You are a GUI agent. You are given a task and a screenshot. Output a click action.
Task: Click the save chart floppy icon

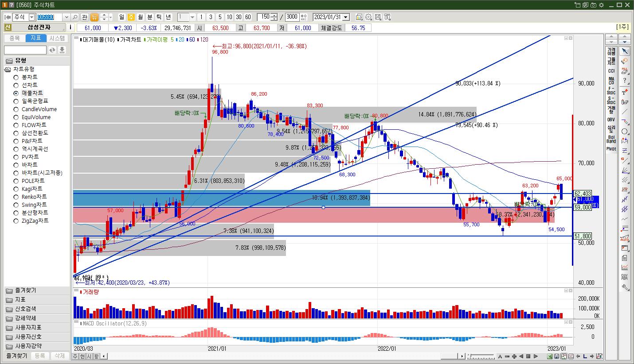[x=378, y=17]
